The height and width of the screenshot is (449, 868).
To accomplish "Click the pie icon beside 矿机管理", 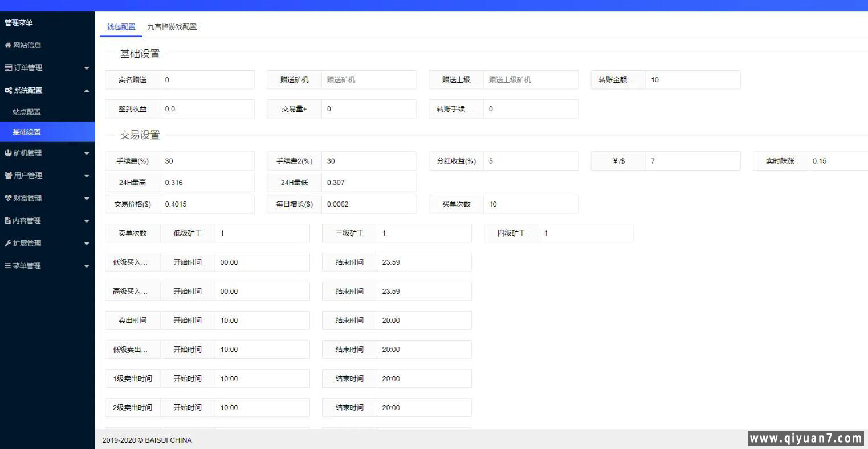I will click(8, 153).
